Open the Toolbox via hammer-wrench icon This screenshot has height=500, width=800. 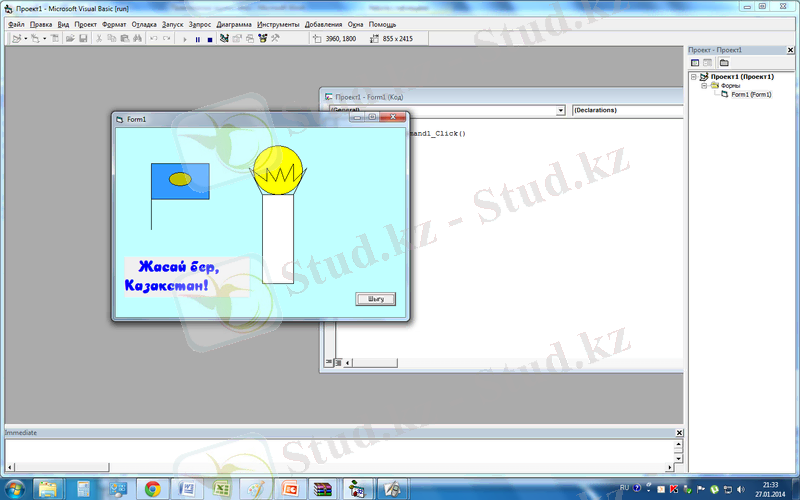pos(275,39)
